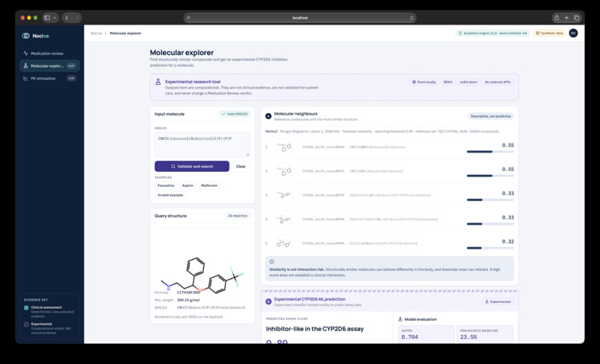Click the A badge of Molecular neighbours
This screenshot has height=364, width=600.
268,116
